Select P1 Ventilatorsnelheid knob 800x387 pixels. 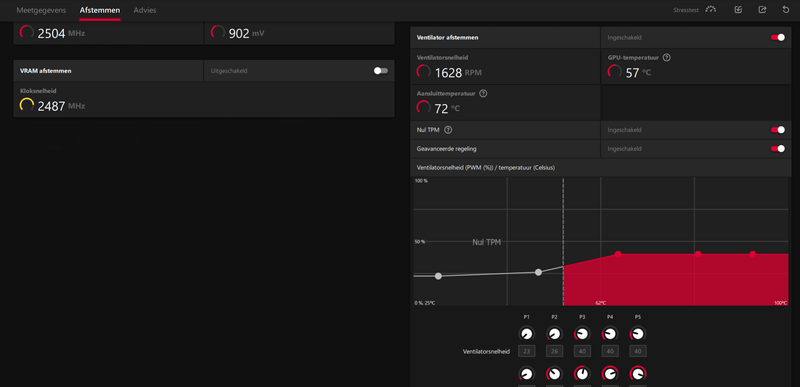click(x=527, y=334)
